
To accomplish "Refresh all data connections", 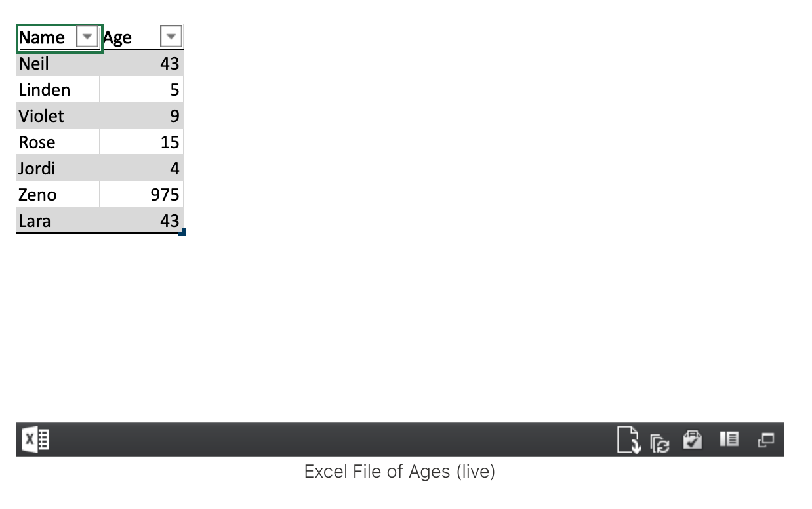I will (660, 441).
